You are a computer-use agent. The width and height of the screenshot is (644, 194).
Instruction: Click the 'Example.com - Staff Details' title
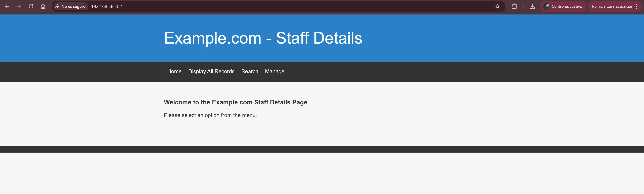pyautogui.click(x=263, y=38)
